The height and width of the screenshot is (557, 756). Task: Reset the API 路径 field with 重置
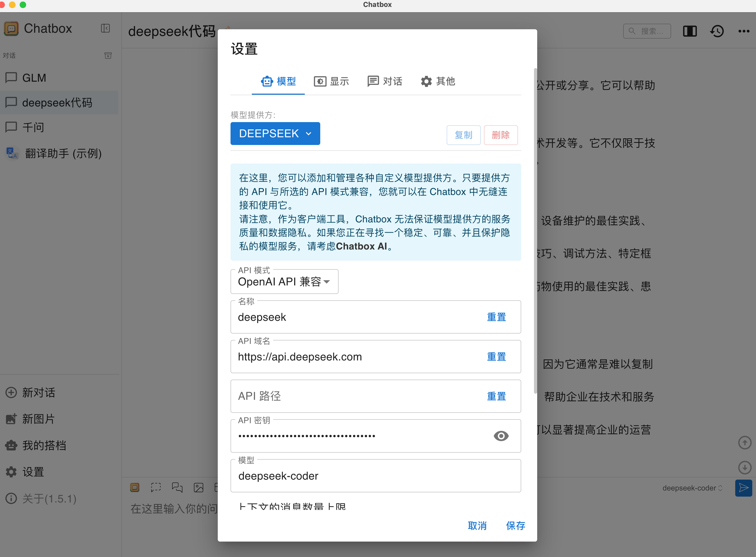(496, 396)
